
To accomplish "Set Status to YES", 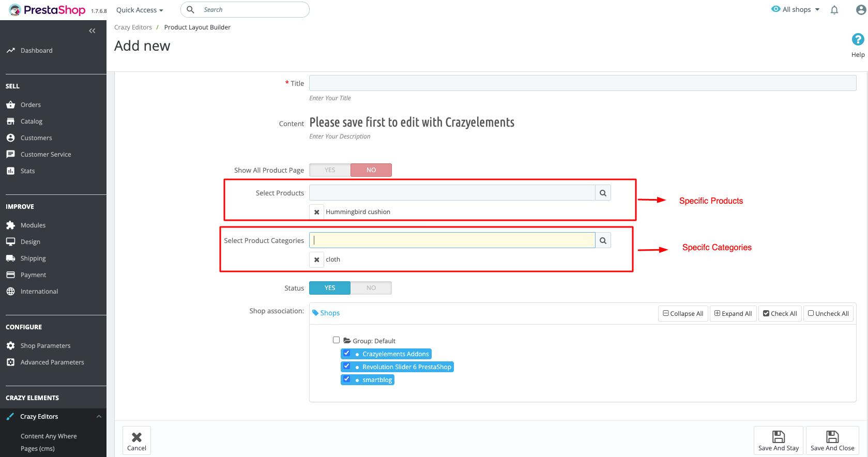I will click(x=330, y=288).
